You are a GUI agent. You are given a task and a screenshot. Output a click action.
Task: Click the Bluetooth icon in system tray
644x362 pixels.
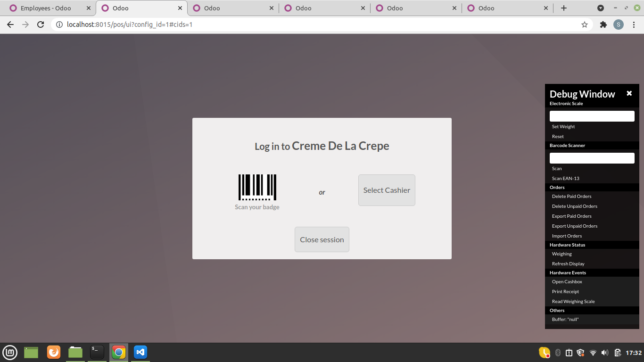tap(557, 352)
